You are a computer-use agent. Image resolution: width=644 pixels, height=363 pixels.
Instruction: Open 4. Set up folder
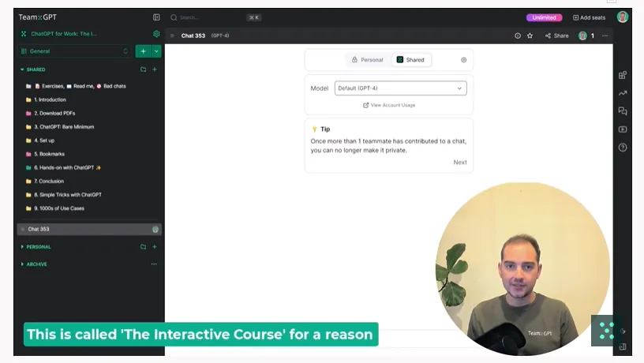tap(40, 140)
